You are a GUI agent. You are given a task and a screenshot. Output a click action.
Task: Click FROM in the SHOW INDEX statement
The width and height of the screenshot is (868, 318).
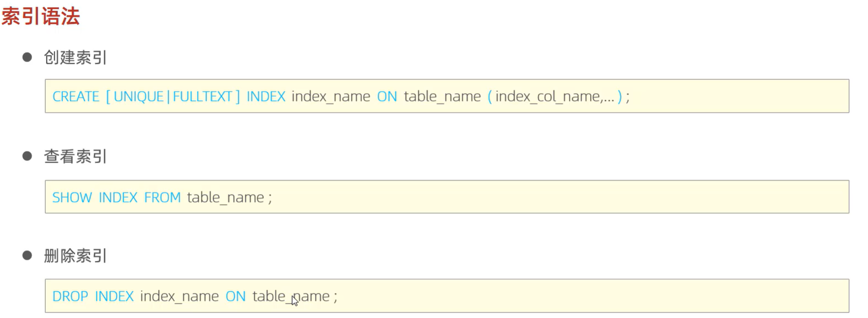click(162, 198)
